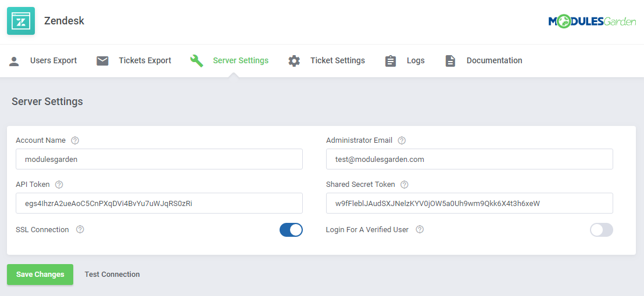Click the Tickets Export envelope icon
644x296 pixels.
pos(103,61)
